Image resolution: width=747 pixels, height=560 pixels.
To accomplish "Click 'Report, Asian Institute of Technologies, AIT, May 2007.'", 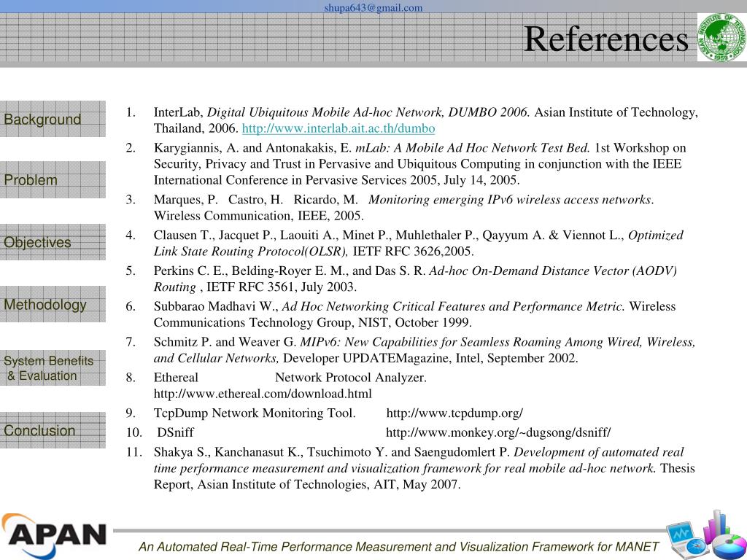I will pos(307,485).
